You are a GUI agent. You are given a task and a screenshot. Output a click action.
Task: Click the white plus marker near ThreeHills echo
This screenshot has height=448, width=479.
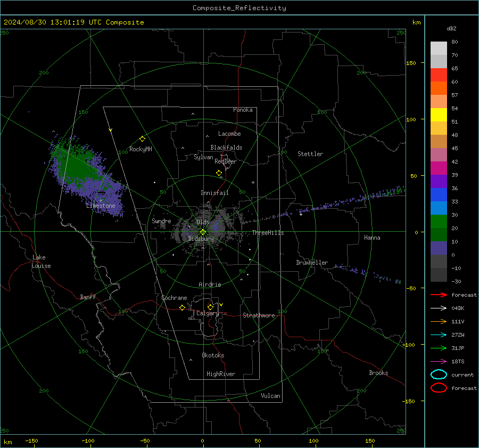pos(301,214)
